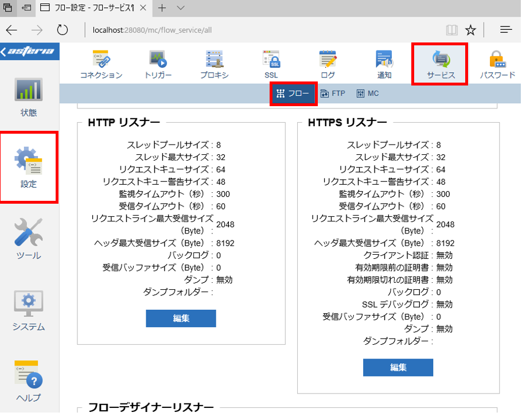Switch to the FTP sub-tab
This screenshot has width=522, height=420.
[x=333, y=94]
